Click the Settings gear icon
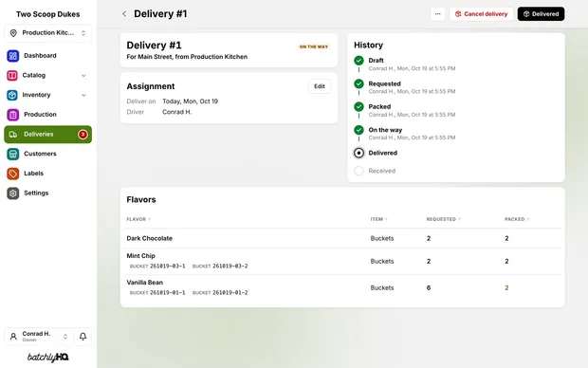 (12, 193)
